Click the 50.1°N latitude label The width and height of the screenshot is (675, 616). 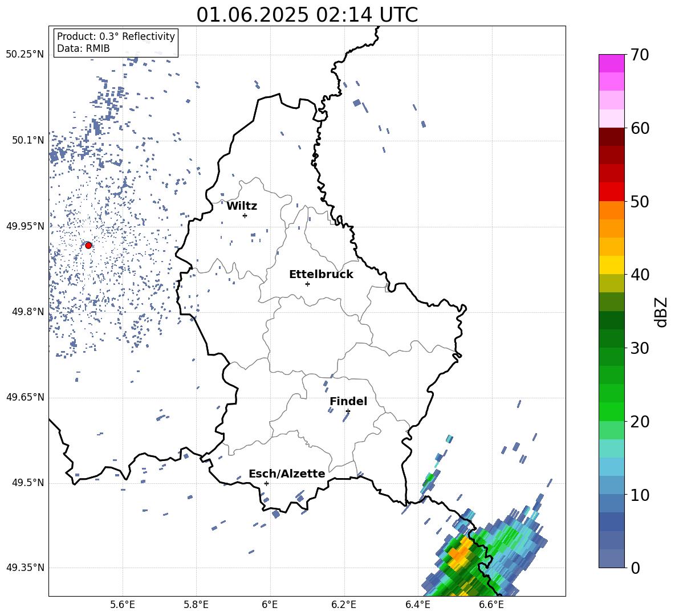[28, 140]
